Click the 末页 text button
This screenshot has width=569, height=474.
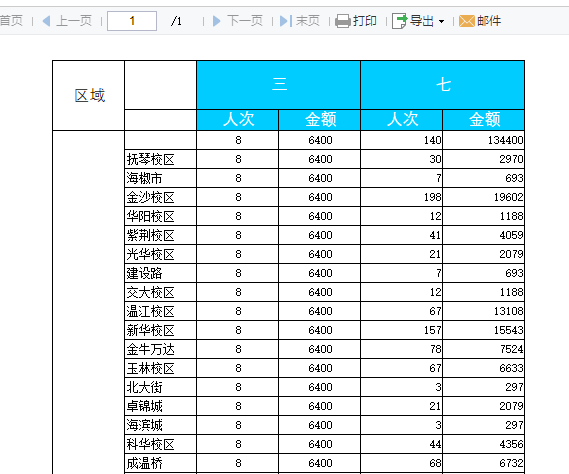(308, 21)
